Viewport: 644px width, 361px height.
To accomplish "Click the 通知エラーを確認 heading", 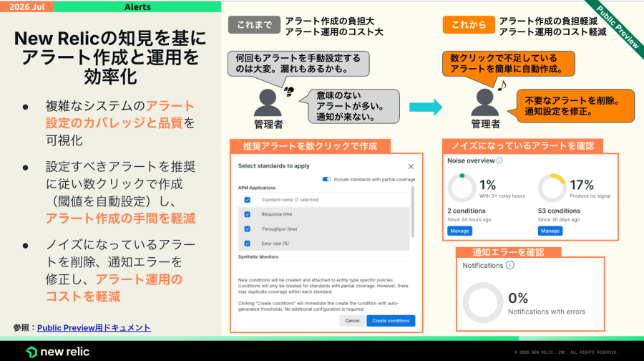I will coord(508,252).
